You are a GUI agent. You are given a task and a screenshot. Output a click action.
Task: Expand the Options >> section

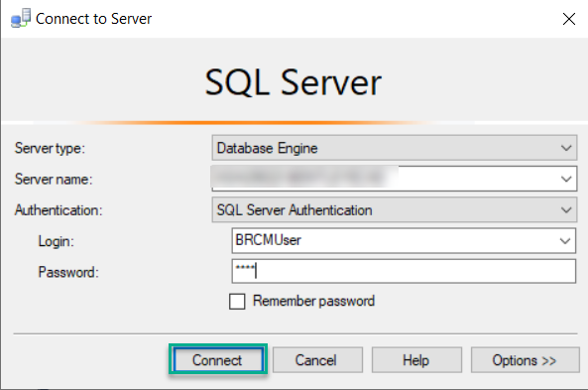(x=525, y=360)
